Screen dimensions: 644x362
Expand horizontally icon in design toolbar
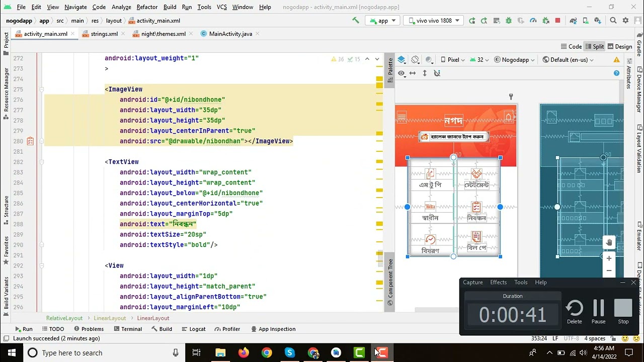pos(413,73)
